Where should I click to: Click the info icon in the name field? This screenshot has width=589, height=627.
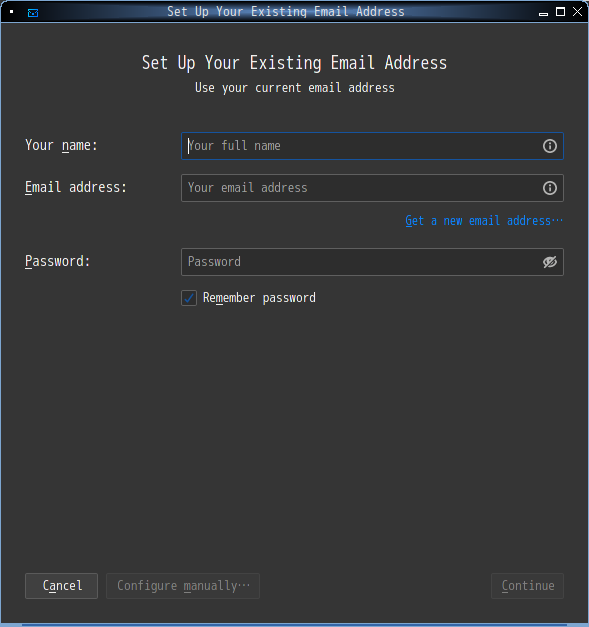(550, 146)
